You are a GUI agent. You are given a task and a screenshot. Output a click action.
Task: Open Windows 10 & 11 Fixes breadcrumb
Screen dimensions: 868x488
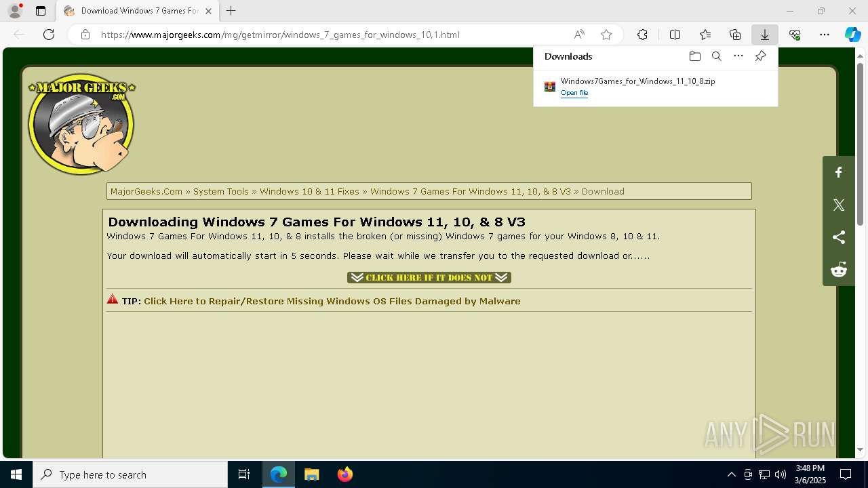coord(309,191)
